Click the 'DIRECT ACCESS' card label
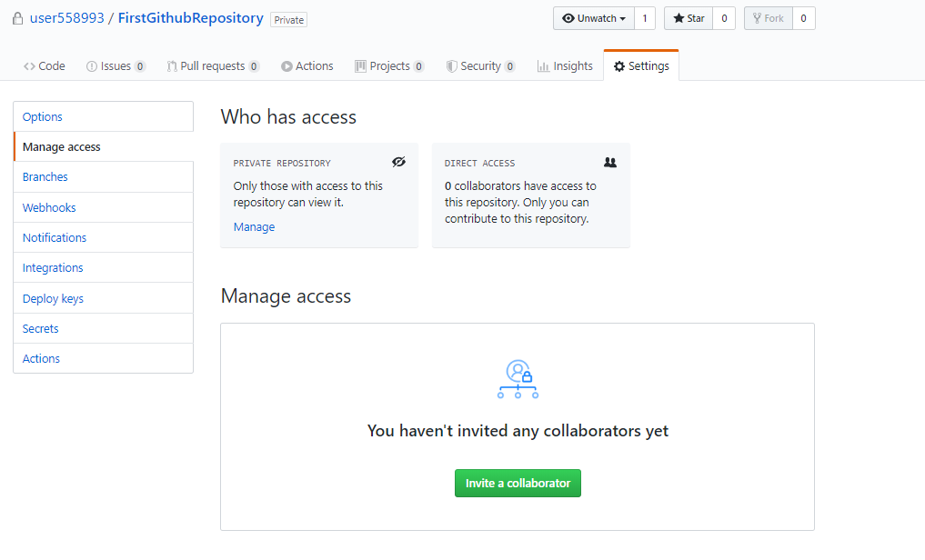Screen dimensions: 925x560 (x=479, y=164)
